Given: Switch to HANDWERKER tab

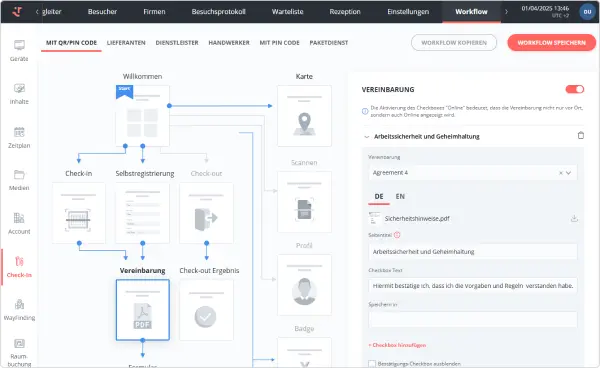Looking at the screenshot, I should pos(229,43).
